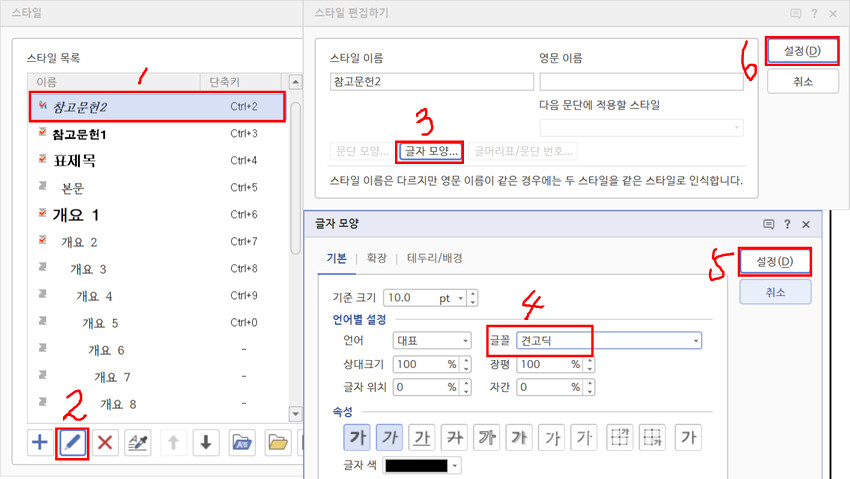Select the 개요 3 style row
Viewport: 850px width, 479px height.
[x=157, y=269]
